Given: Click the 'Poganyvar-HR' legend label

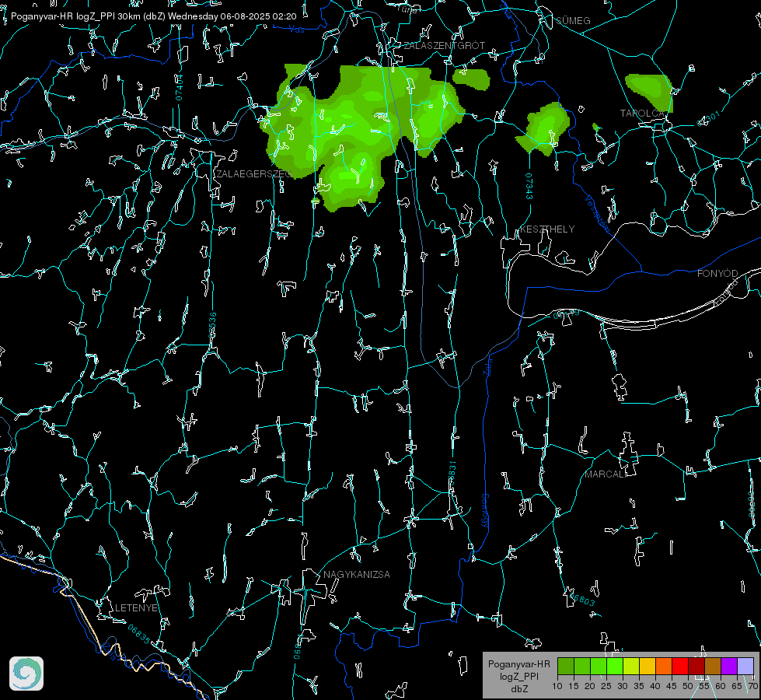Looking at the screenshot, I should [x=519, y=664].
